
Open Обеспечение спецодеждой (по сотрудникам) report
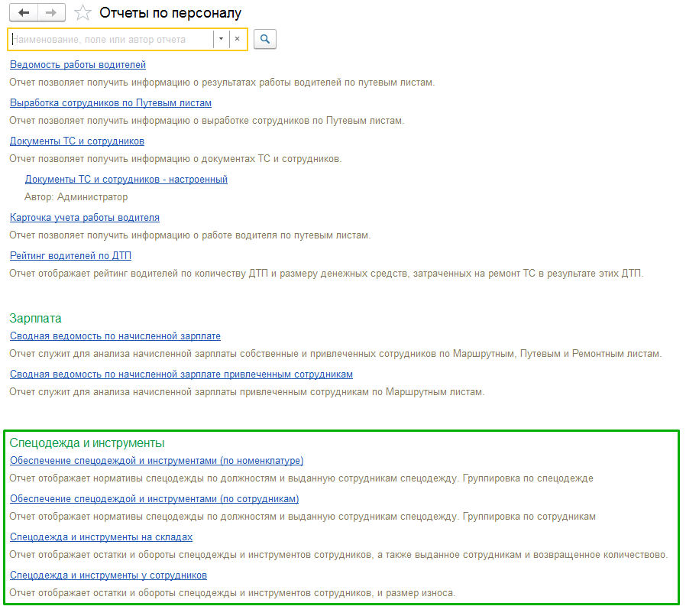click(x=154, y=498)
